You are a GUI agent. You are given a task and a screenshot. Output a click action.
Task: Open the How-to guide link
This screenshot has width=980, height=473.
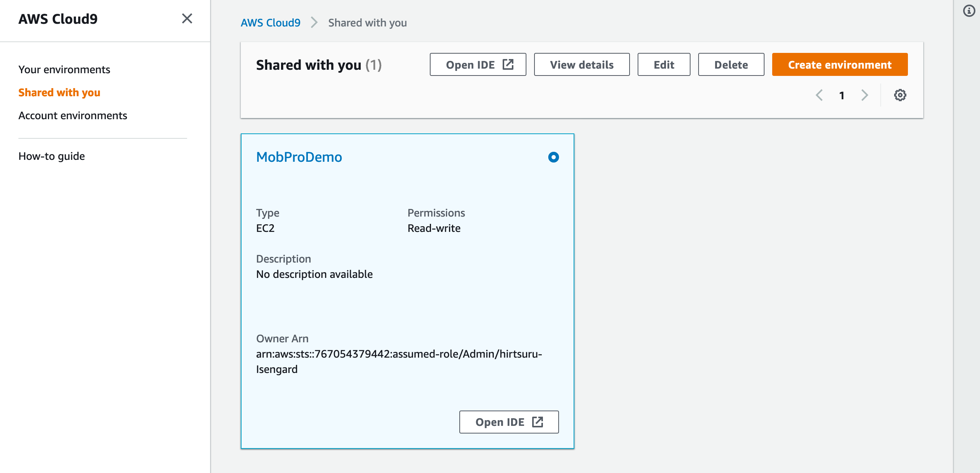click(x=51, y=156)
